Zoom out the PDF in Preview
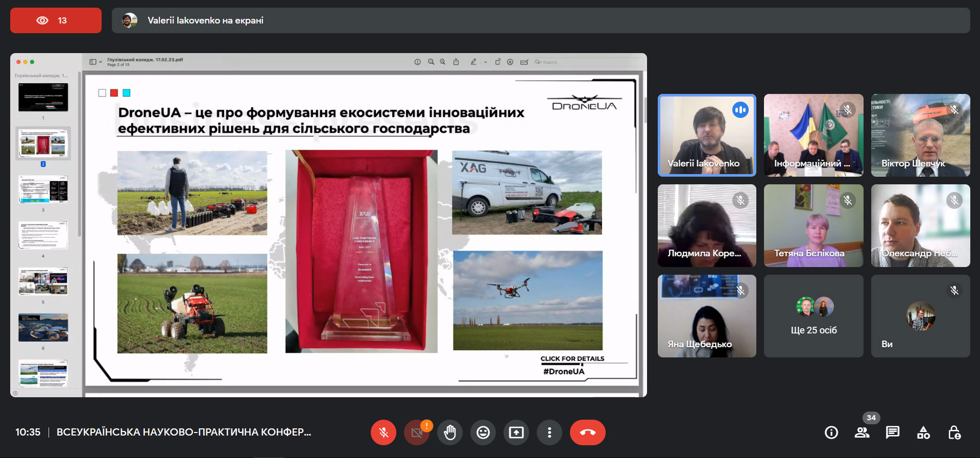The image size is (980, 458). pos(431,62)
